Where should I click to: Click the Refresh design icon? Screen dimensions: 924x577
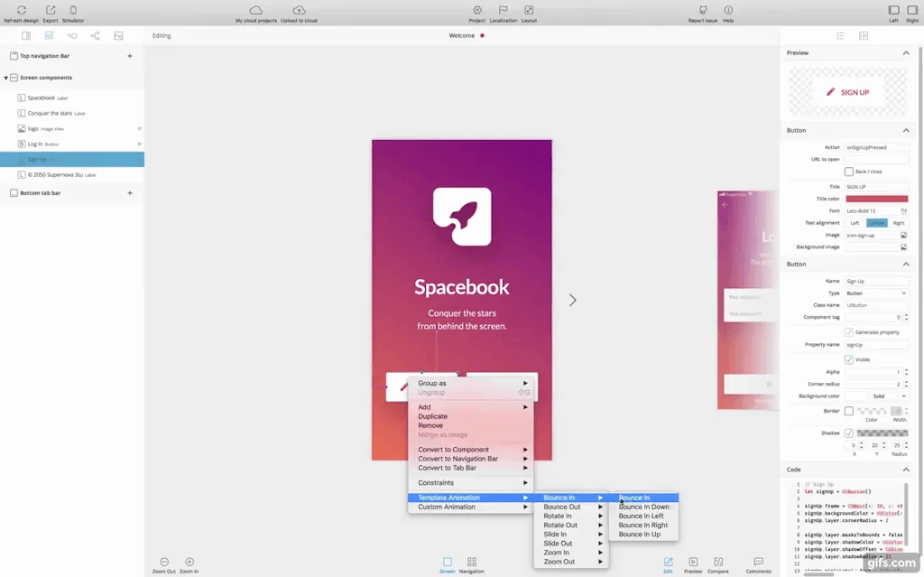coord(21,10)
